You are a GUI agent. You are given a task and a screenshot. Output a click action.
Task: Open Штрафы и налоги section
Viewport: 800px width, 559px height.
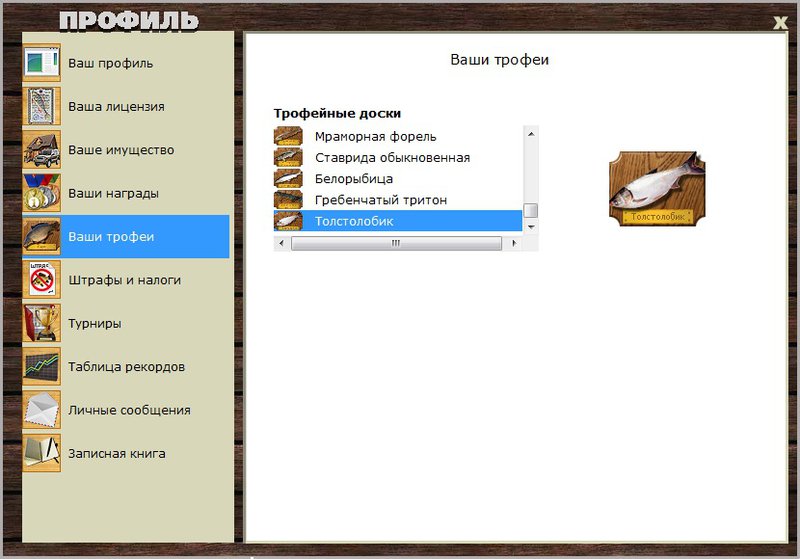(126, 280)
